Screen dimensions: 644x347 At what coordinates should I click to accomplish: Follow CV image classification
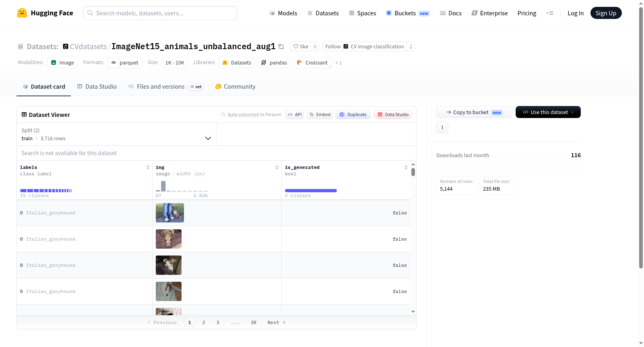(x=365, y=46)
